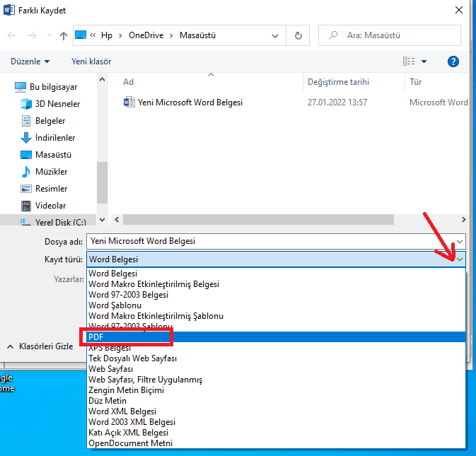476x456 pixels.
Task: Click the Ara: Masaüstü search box
Action: [390, 35]
